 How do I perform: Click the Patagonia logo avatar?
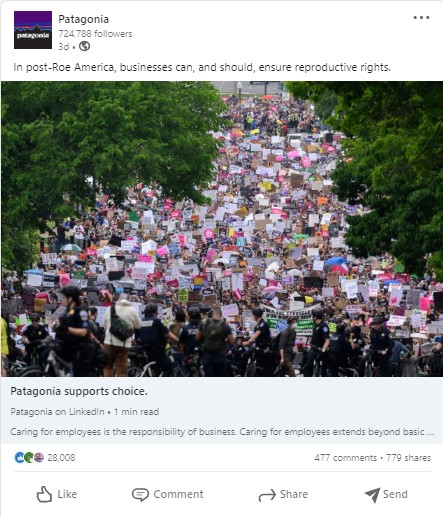pos(33,30)
